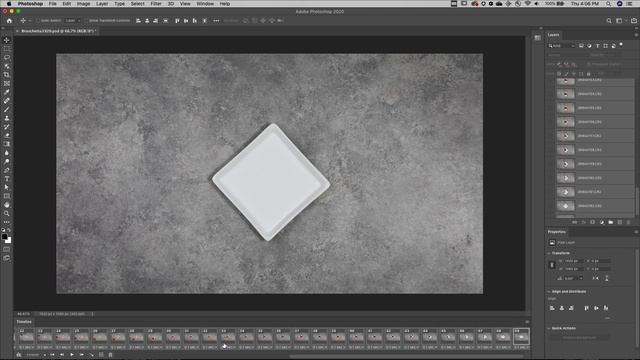Open the Layer menu
The width and height of the screenshot is (640, 360).
click(x=102, y=4)
